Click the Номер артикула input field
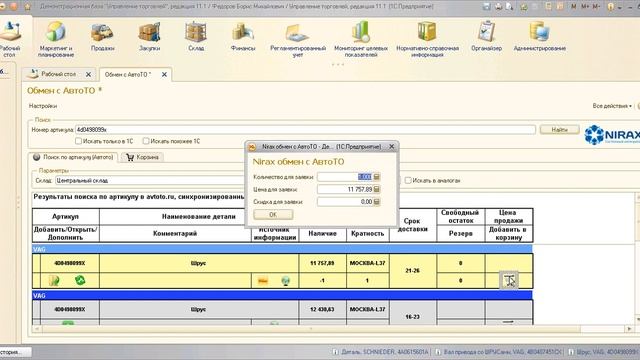The image size is (640, 360). point(305,130)
